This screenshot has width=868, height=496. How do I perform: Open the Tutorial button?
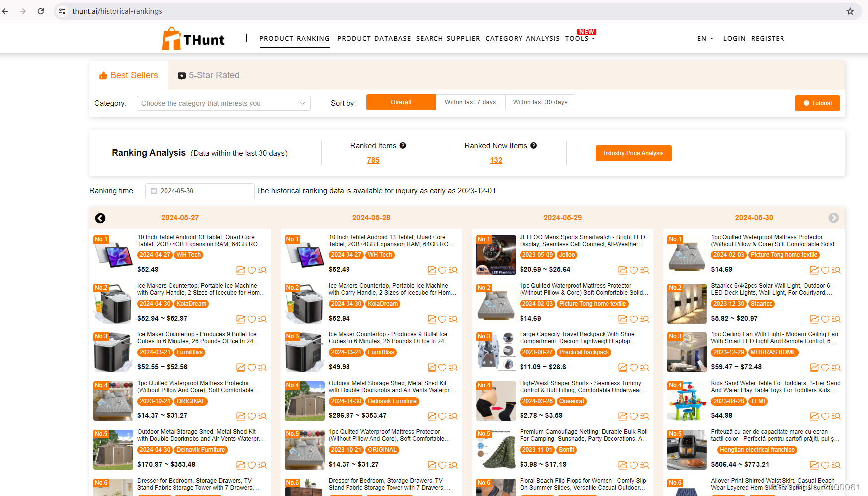(x=817, y=103)
